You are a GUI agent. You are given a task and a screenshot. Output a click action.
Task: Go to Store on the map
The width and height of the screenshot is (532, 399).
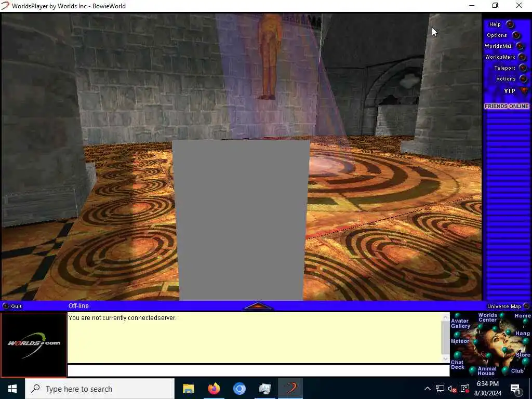click(523, 355)
